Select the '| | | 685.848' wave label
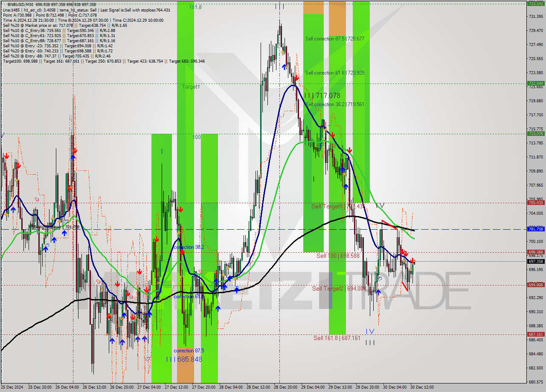The image size is (546, 392). pyautogui.click(x=184, y=359)
